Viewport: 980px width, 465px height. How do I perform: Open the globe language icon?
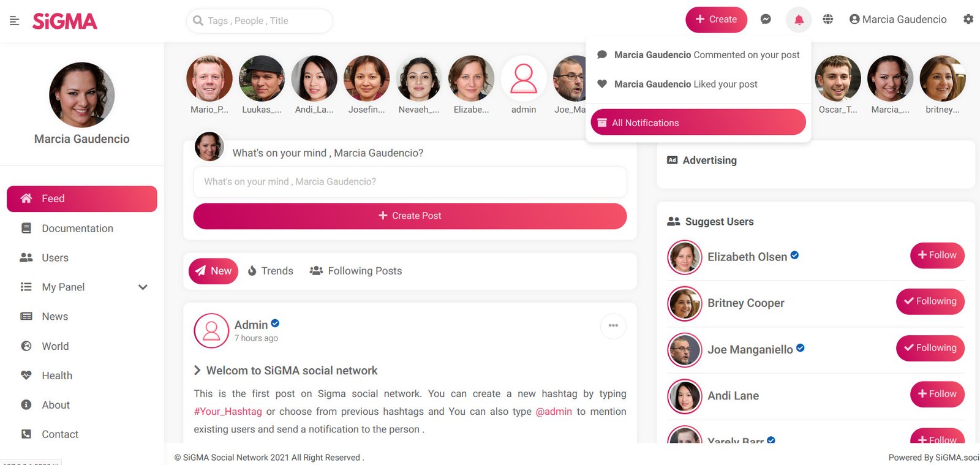pyautogui.click(x=827, y=20)
